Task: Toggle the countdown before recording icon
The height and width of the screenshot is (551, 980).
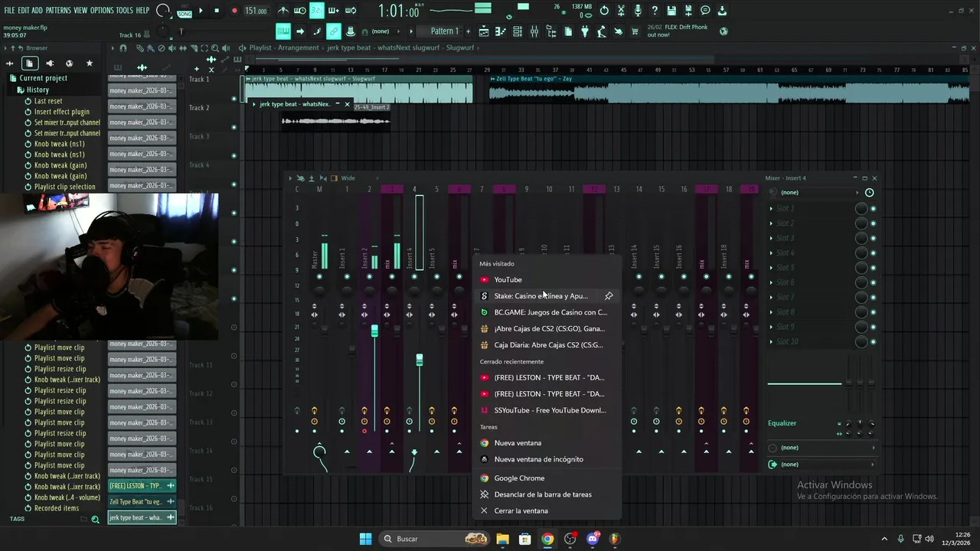Action: pyautogui.click(x=317, y=11)
